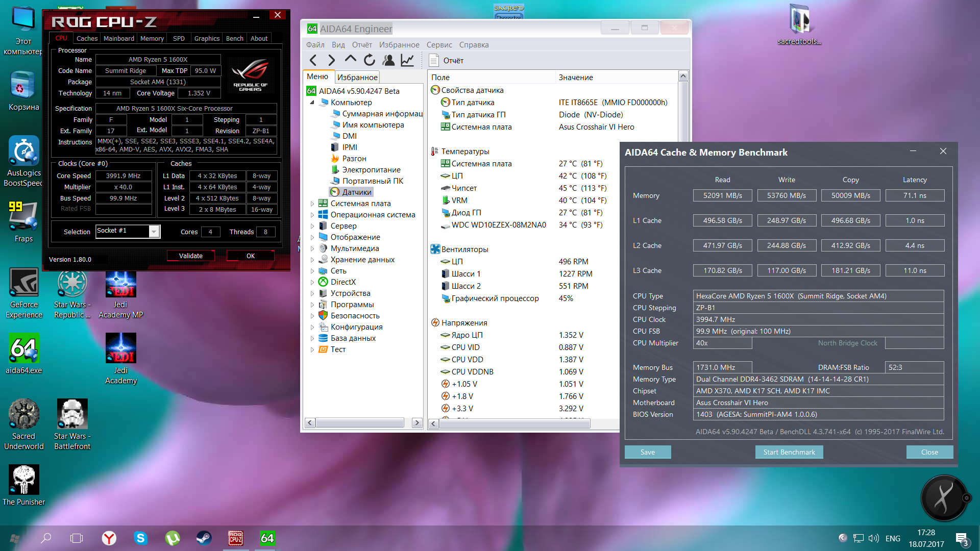The image size is (980, 551).
Task: Click the AIDA64 refresh toolbar icon
Action: tap(369, 60)
